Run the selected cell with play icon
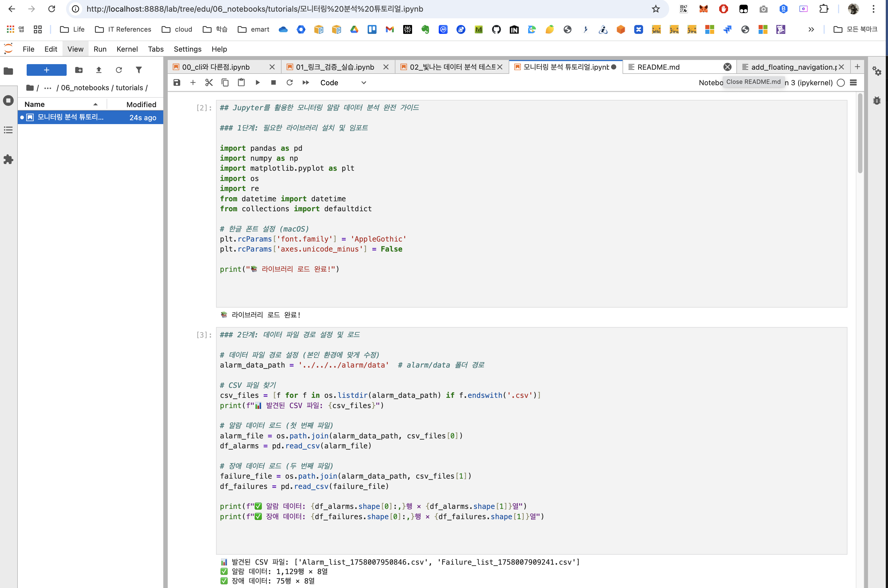 [x=257, y=82]
